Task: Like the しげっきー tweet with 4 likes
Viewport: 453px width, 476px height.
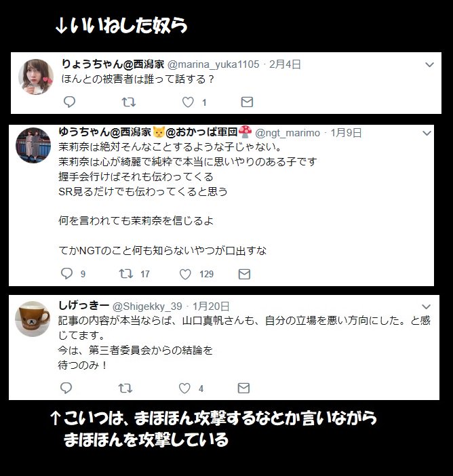Action: point(184,389)
